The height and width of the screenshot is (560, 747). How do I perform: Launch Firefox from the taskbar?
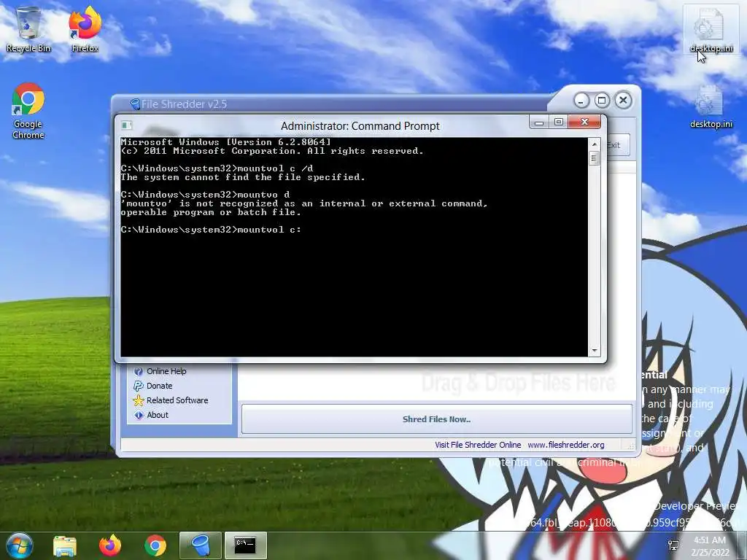tap(110, 545)
